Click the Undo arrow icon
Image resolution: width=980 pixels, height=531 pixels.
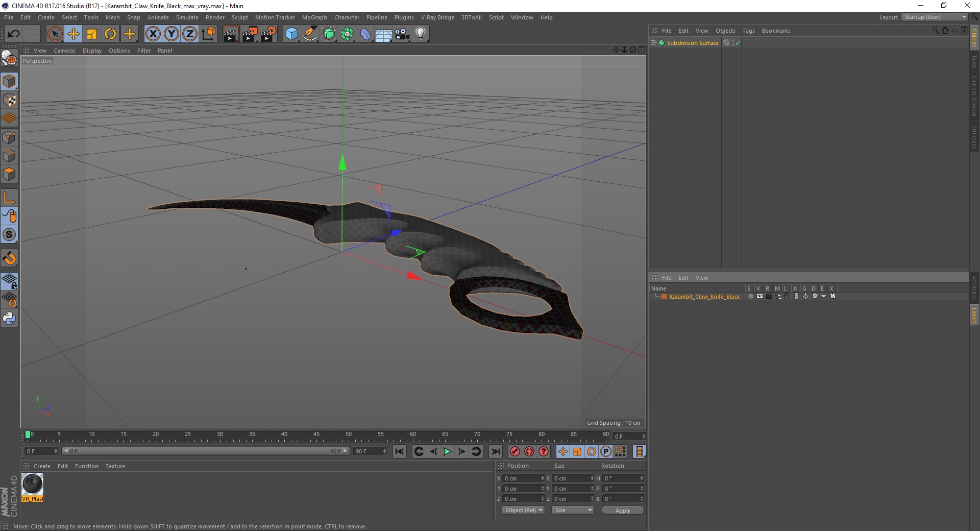coord(14,34)
